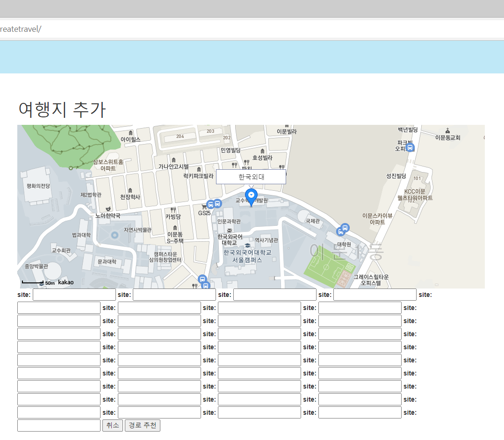The width and height of the screenshot is (504, 440).
Task: Click the 제2법학관 map label
Action: [91, 195]
